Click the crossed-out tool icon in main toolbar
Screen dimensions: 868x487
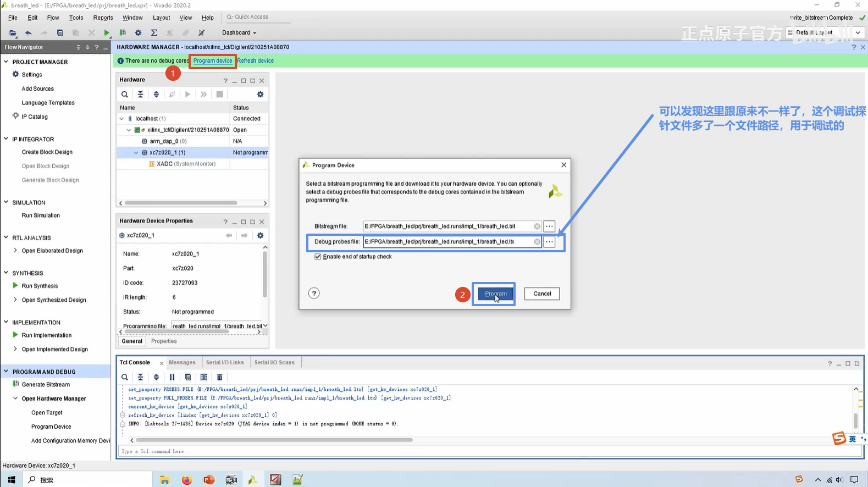[201, 33]
